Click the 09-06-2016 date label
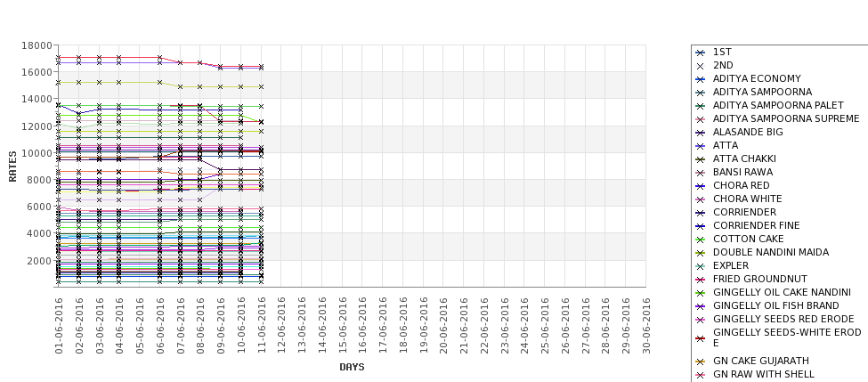 pyautogui.click(x=220, y=326)
